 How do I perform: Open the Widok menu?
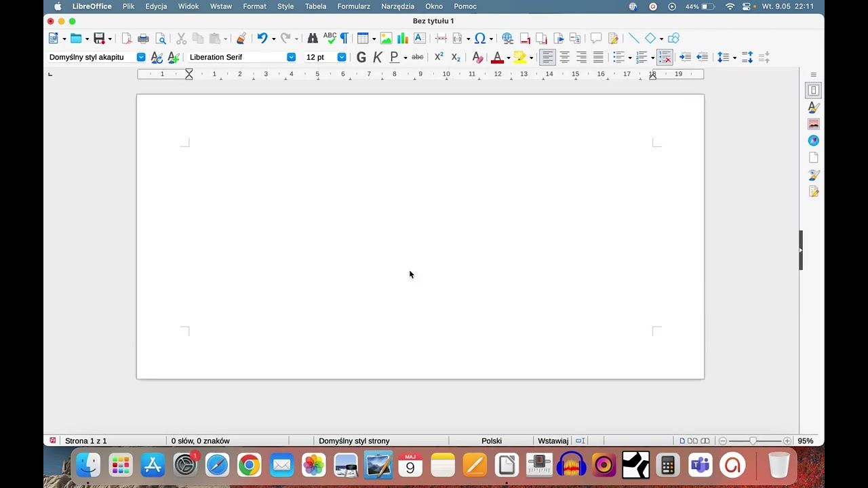189,6
